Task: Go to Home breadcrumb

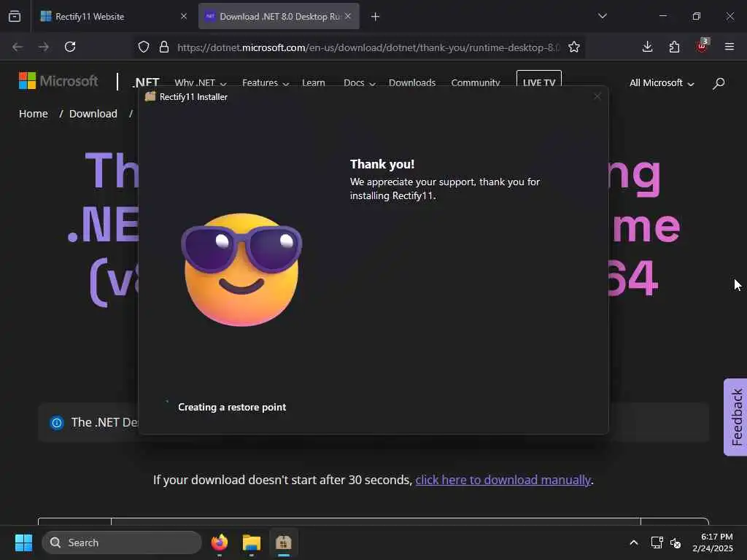Action: (34, 114)
